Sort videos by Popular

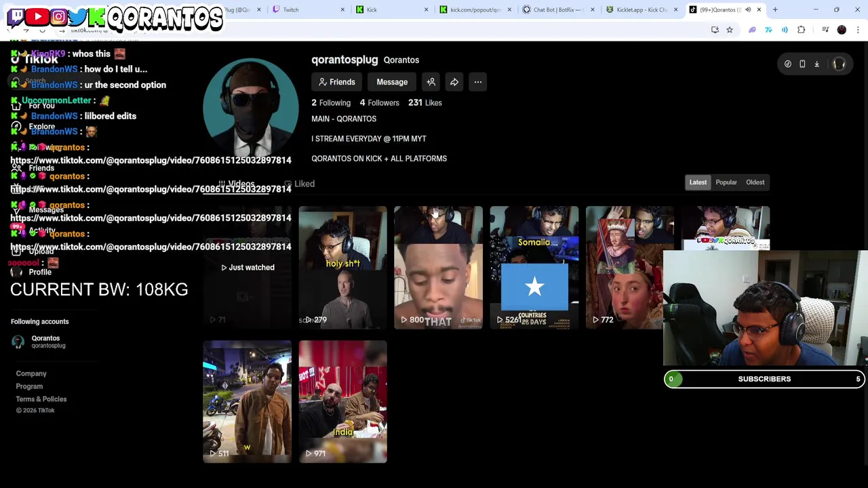[726, 182]
